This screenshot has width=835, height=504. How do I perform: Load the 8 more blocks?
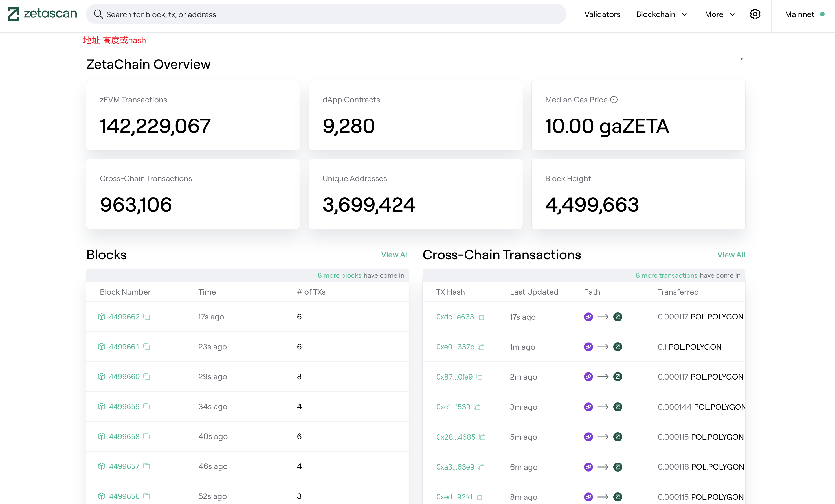tap(339, 275)
